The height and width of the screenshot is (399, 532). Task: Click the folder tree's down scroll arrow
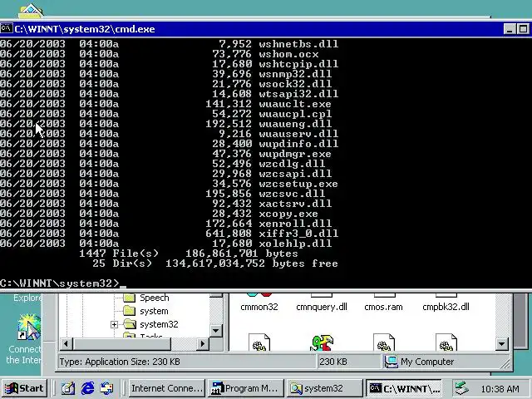pyautogui.click(x=216, y=331)
